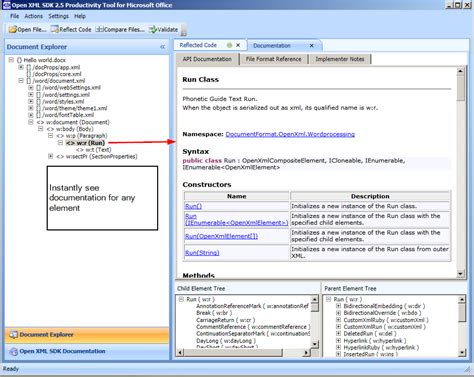
Task: Open the Run(IEnumerable<OpenXmlElement>) constructor link
Action: (x=236, y=219)
